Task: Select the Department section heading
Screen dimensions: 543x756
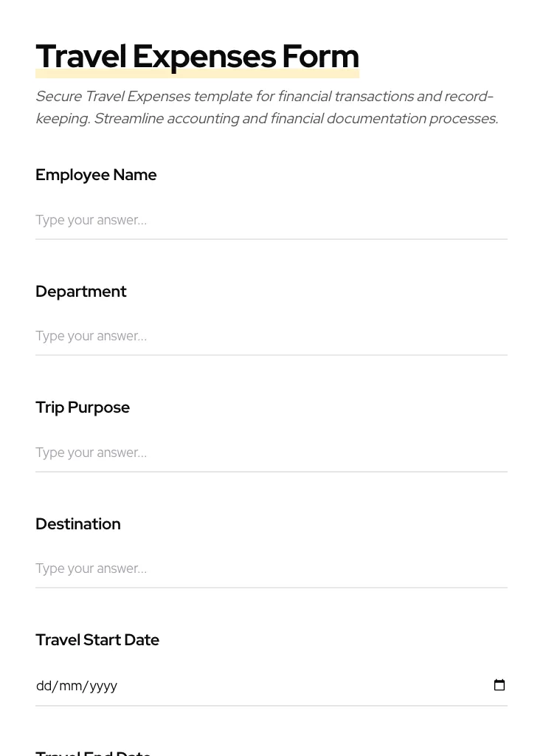Action: click(81, 291)
